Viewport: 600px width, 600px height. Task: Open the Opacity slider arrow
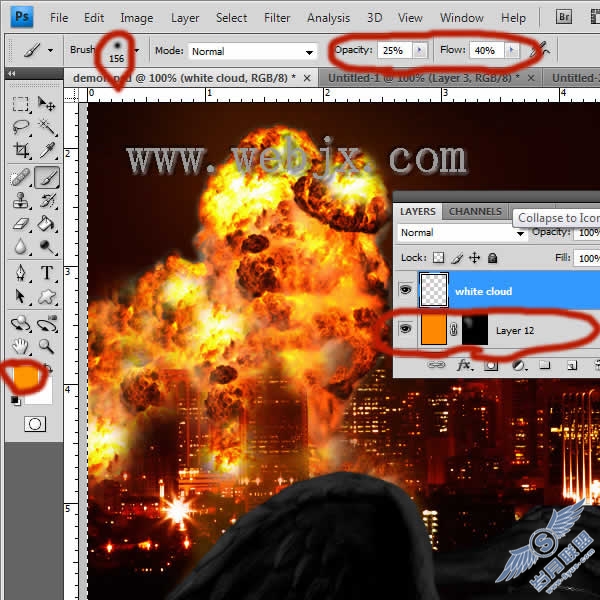tap(419, 50)
